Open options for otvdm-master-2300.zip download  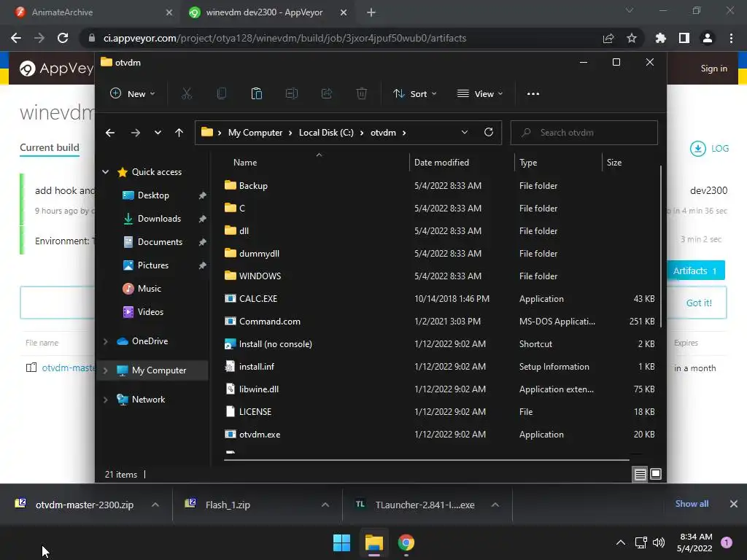tap(155, 505)
